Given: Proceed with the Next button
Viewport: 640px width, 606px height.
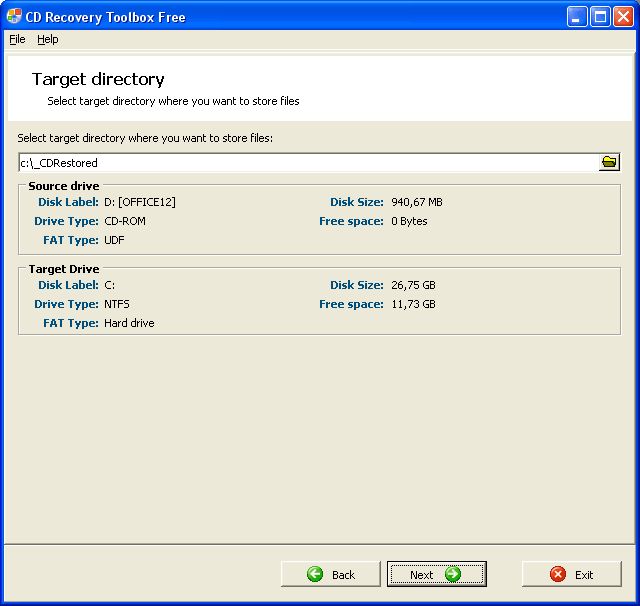Looking at the screenshot, I should tap(437, 574).
